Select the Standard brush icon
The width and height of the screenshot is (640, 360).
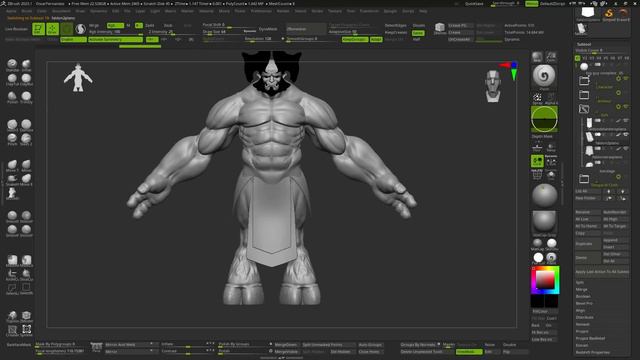pyautogui.click(x=12, y=64)
